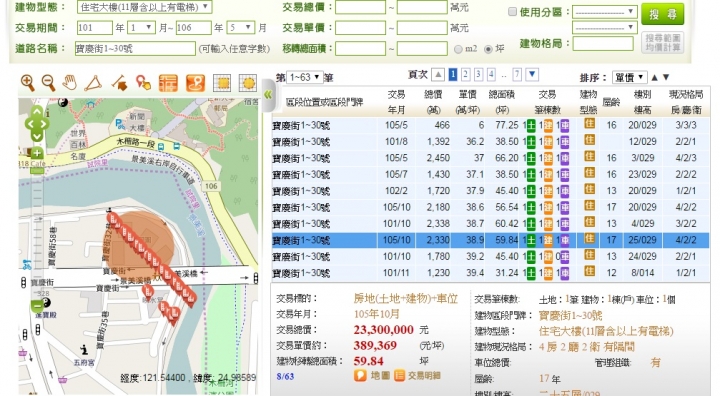Choose the square area selection tool
The image size is (720, 396).
222,83
